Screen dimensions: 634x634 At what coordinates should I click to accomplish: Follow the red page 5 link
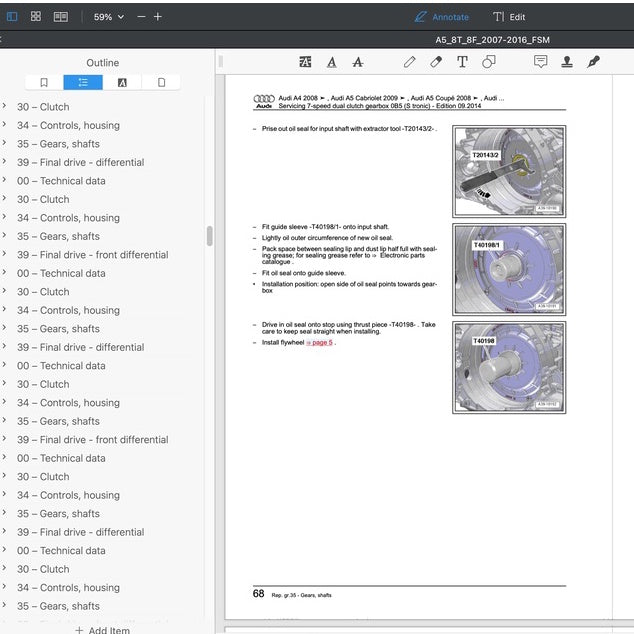[319, 342]
